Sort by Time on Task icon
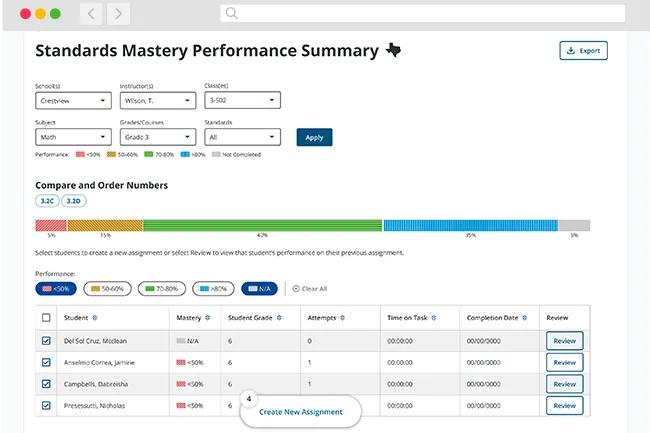Viewport: 650px width, 433px height. coord(434,318)
